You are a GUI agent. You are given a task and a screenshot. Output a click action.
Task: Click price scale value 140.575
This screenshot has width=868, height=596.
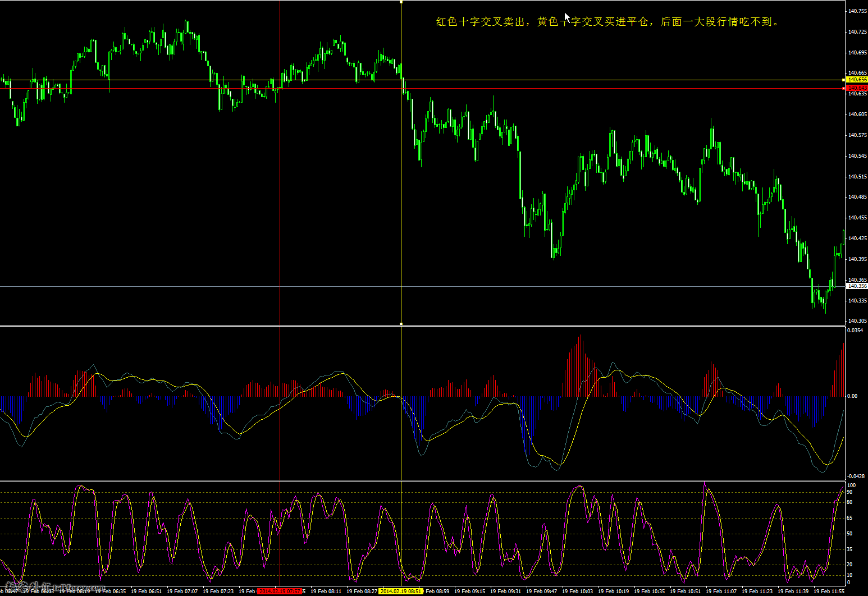(x=857, y=135)
